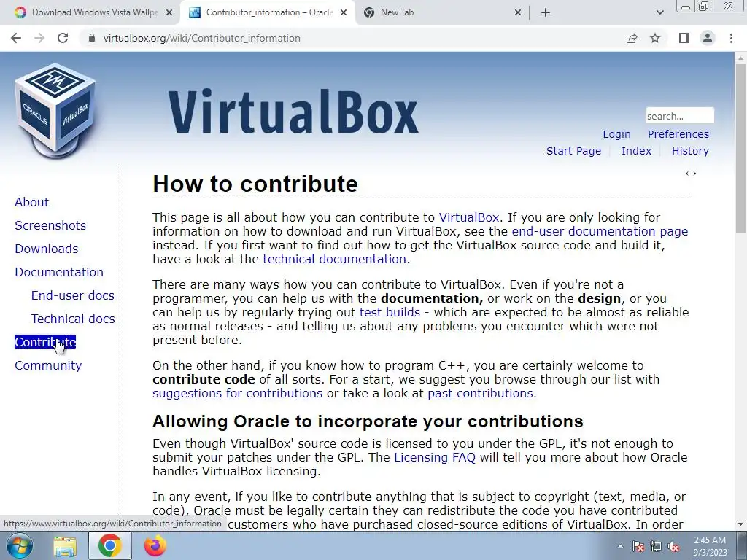Open the Index link
The width and height of the screenshot is (747, 560).
[x=636, y=151]
